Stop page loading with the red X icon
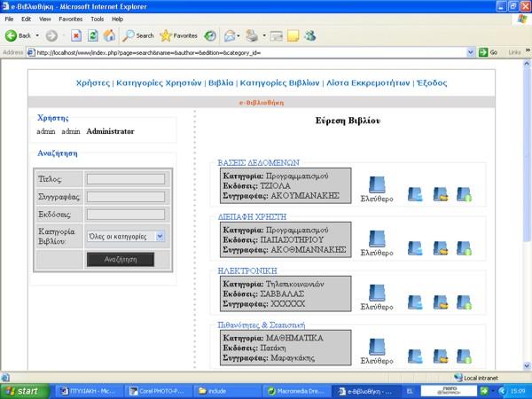Image resolution: width=532 pixels, height=399 pixels. pyautogui.click(x=76, y=35)
